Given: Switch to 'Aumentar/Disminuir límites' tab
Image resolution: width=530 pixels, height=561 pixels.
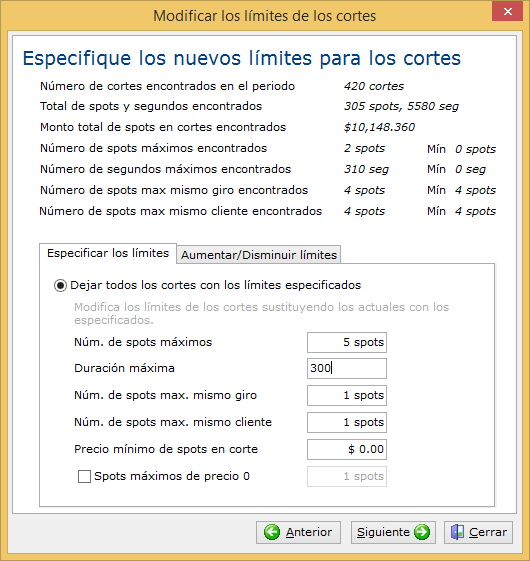Looking at the screenshot, I should tap(259, 255).
